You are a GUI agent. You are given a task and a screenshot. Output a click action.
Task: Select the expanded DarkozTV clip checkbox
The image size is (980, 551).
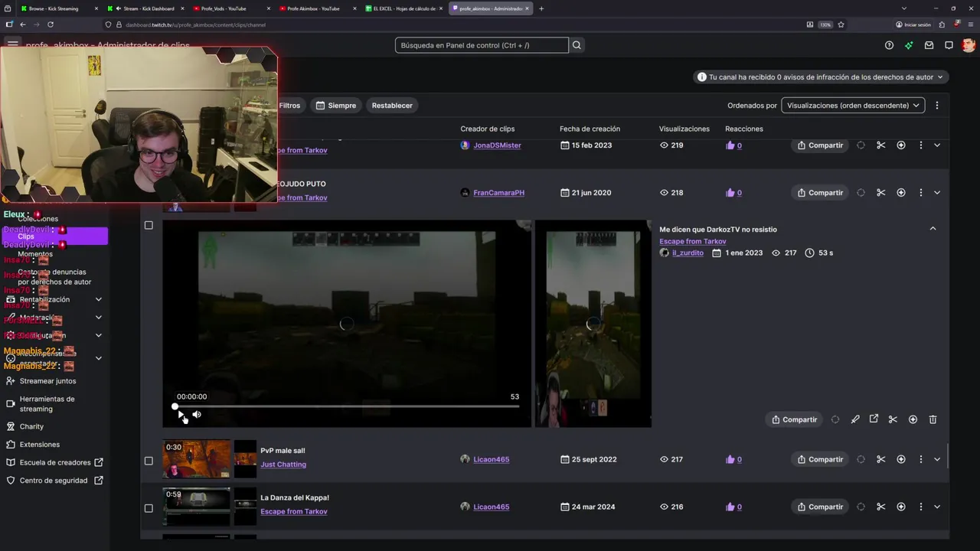(149, 225)
